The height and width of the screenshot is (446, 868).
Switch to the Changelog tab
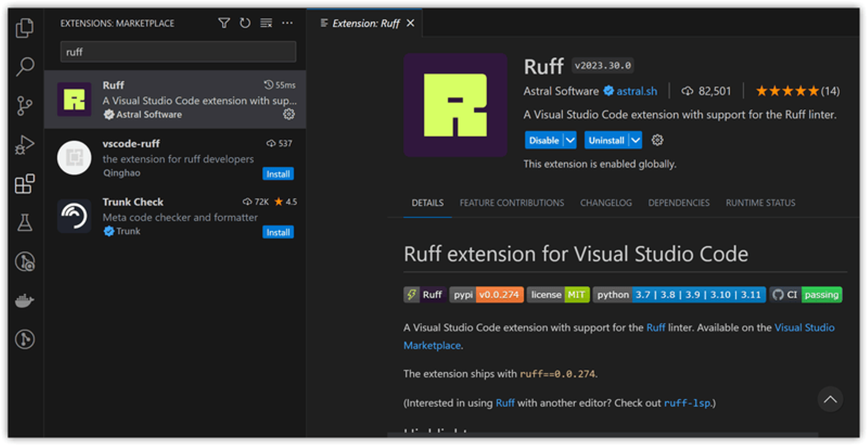click(606, 203)
